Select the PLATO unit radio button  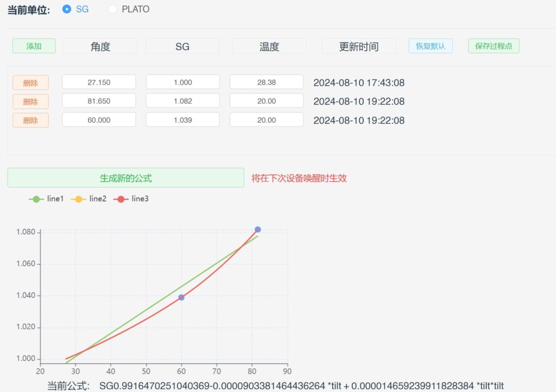tap(113, 9)
